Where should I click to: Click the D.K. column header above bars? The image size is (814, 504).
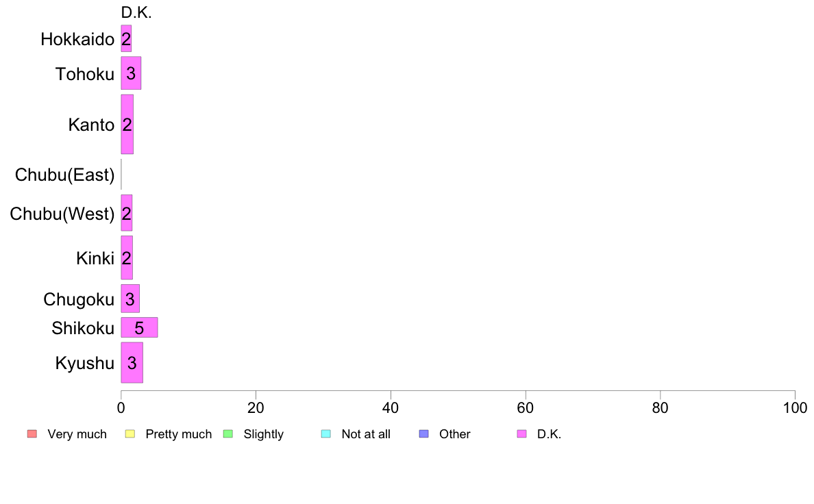tap(136, 13)
